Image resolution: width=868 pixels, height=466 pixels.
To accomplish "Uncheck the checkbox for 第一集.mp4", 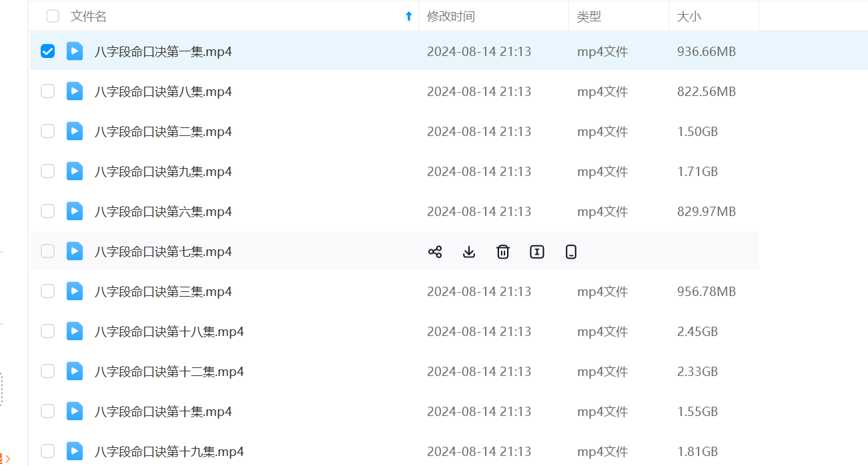I will (x=48, y=51).
